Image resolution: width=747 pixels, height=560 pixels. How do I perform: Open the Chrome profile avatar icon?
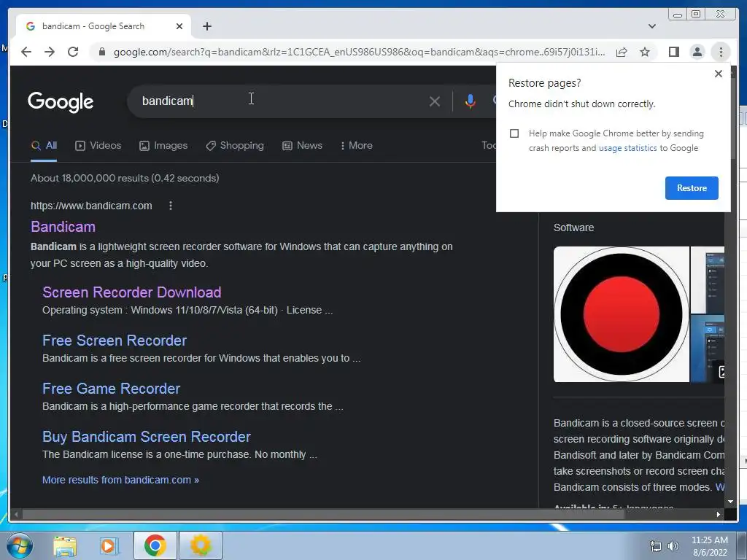pyautogui.click(x=697, y=52)
